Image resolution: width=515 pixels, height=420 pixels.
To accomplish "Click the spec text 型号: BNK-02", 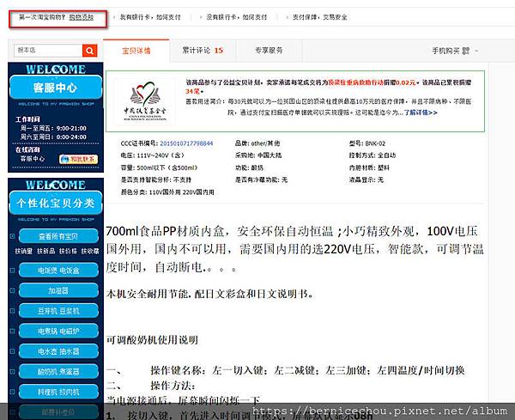I will point(367,143).
